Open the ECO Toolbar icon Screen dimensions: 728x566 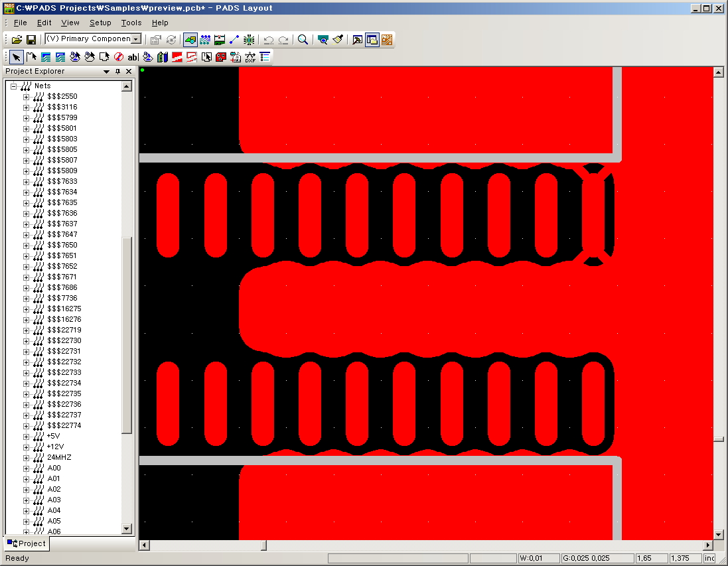pyautogui.click(x=234, y=40)
